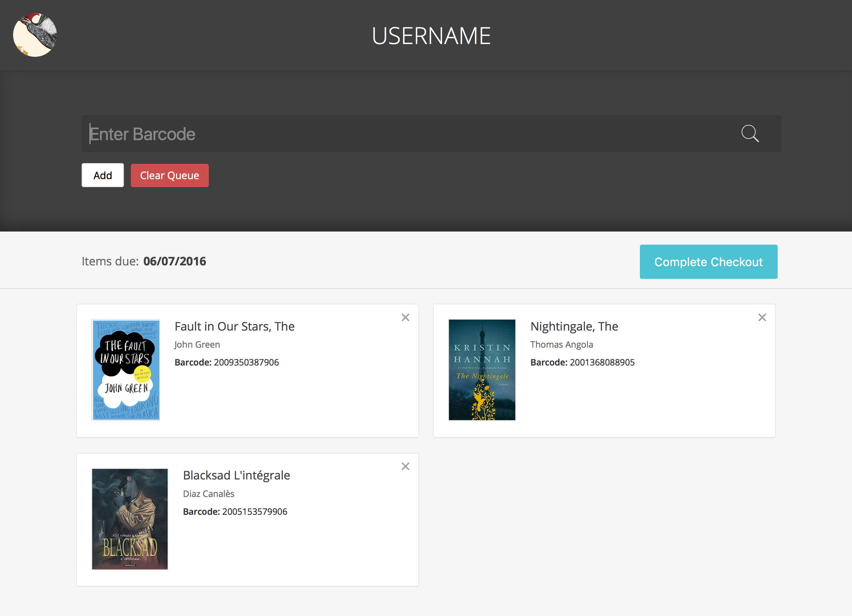
Task: Select author Thomas Angola
Action: click(x=562, y=345)
